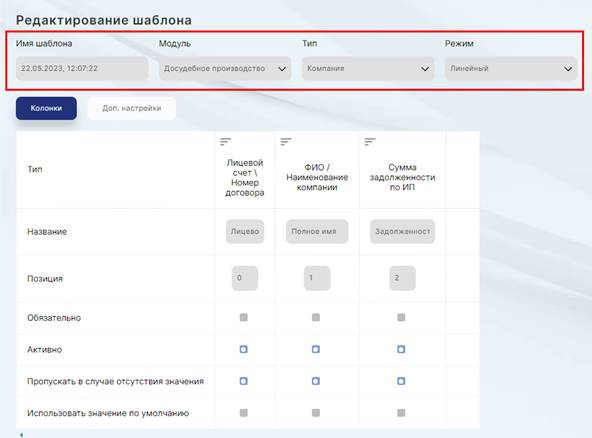The height and width of the screenshot is (438, 592).
Task: Click the Название field containing Полное имя
Action: 317,231
